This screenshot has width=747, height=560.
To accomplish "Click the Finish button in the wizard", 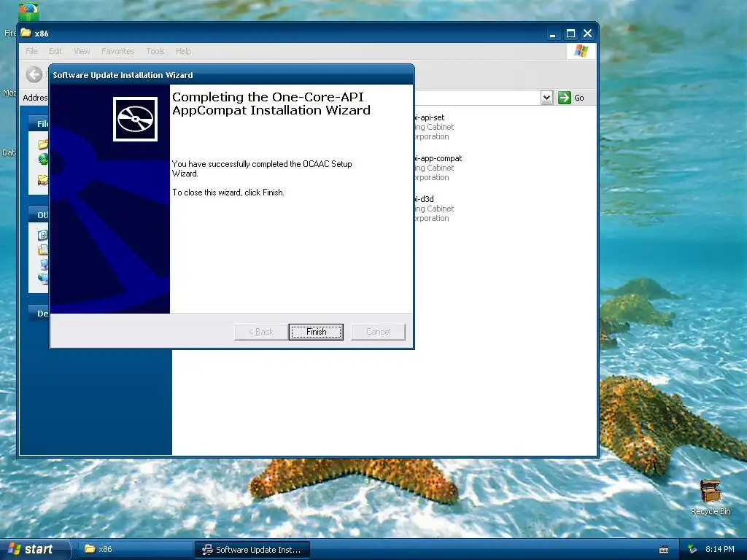I will (316, 332).
